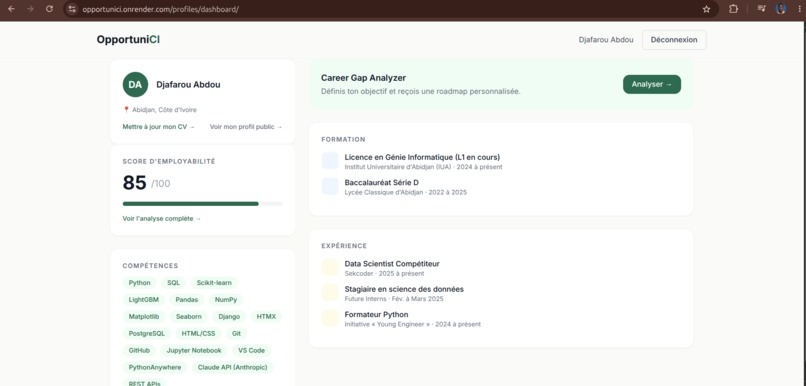Click the Déconnexion button

click(x=674, y=40)
